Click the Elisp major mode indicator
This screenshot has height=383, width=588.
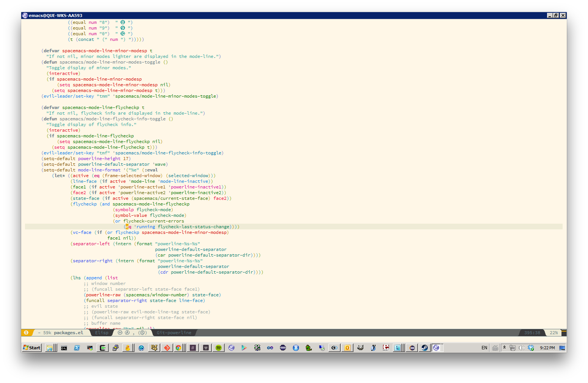102,333
